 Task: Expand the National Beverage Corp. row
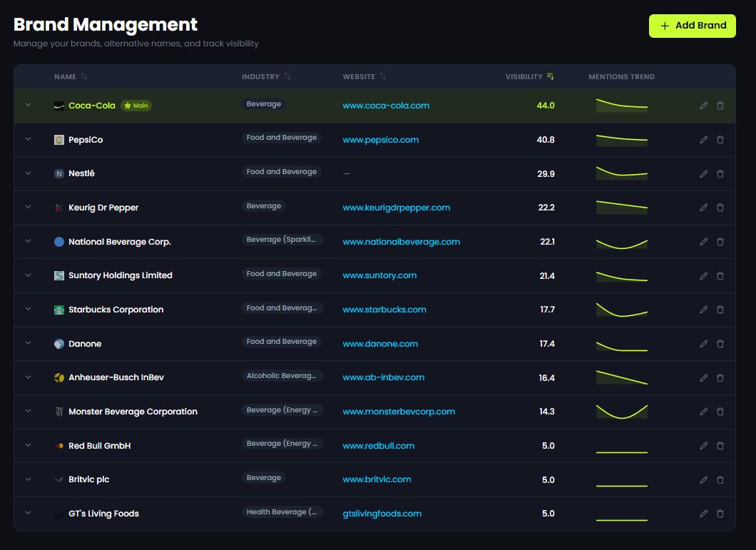pos(29,241)
